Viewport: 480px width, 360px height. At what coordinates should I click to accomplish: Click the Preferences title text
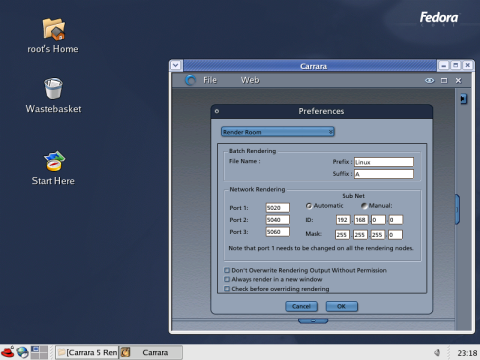click(321, 111)
